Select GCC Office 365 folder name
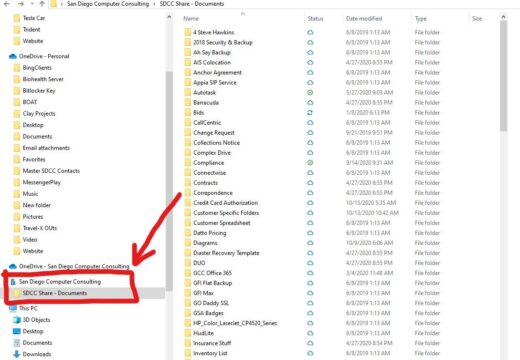 [212, 273]
